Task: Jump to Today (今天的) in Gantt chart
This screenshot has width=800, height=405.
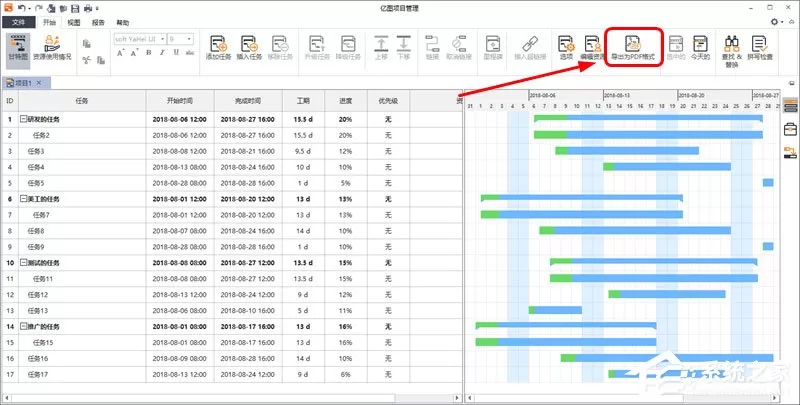Action: click(700, 48)
